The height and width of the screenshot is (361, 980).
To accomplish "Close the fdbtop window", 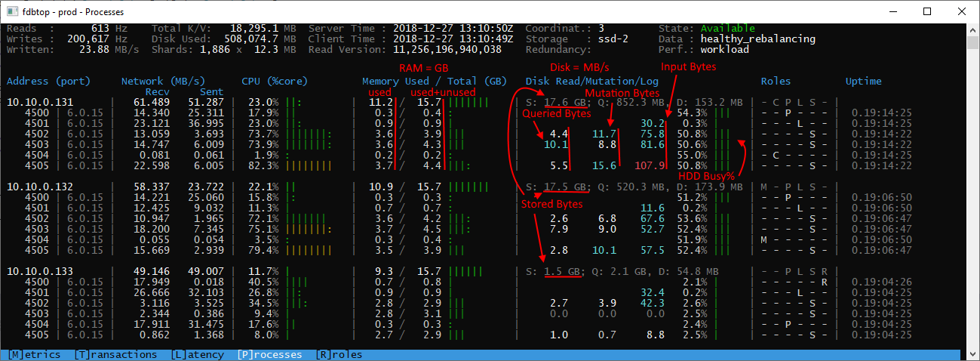I will point(961,12).
